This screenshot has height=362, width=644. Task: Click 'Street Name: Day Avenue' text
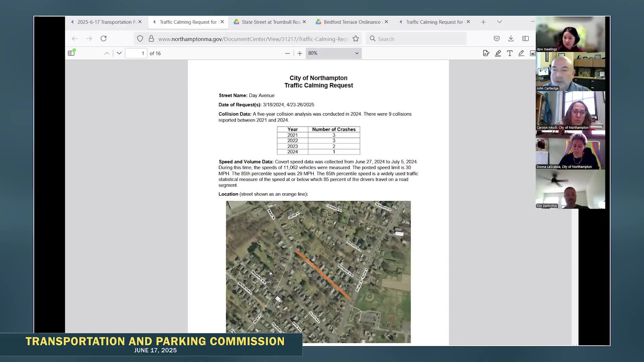[x=247, y=96]
